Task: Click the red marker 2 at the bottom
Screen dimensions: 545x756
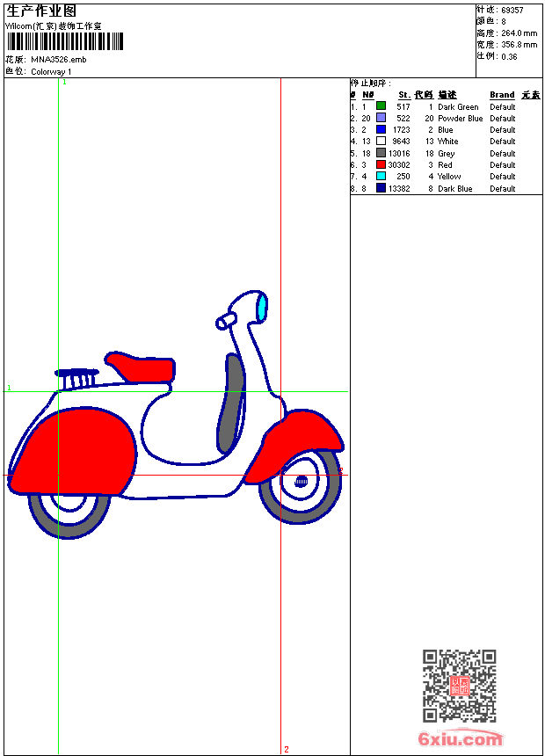Action: pyautogui.click(x=287, y=749)
